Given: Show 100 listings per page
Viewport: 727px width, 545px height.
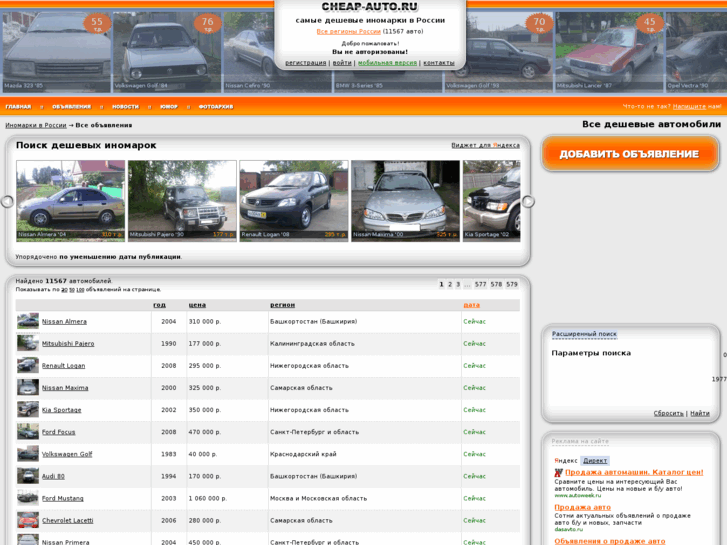Looking at the screenshot, I should (80, 290).
